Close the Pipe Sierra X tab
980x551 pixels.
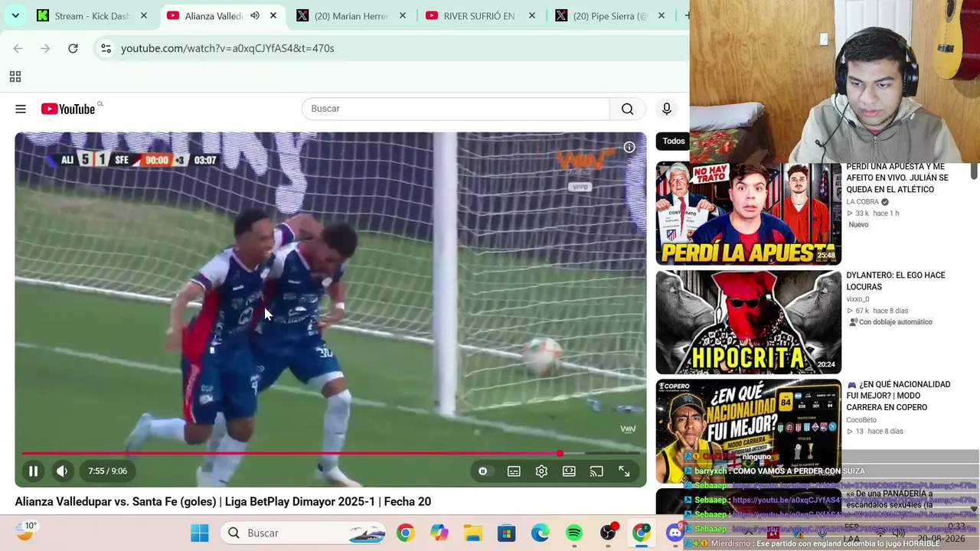click(661, 15)
